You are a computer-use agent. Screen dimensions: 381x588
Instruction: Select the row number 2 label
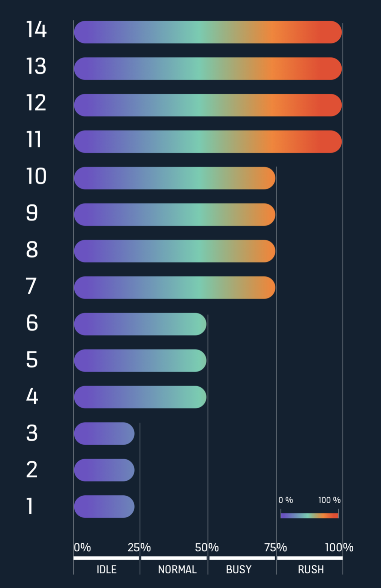tap(32, 469)
